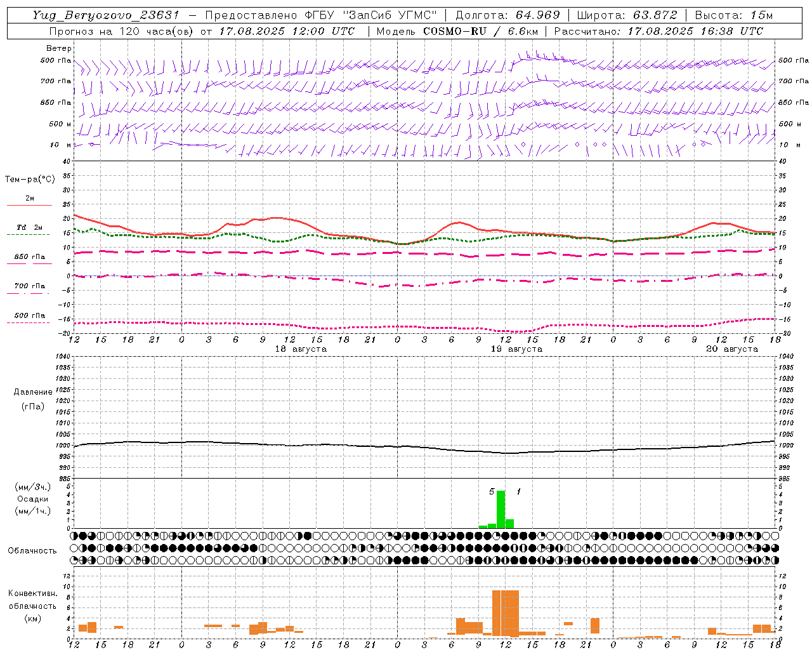Click the Осадки precipitation label
Screen dimensions: 812x650
[x=33, y=499]
